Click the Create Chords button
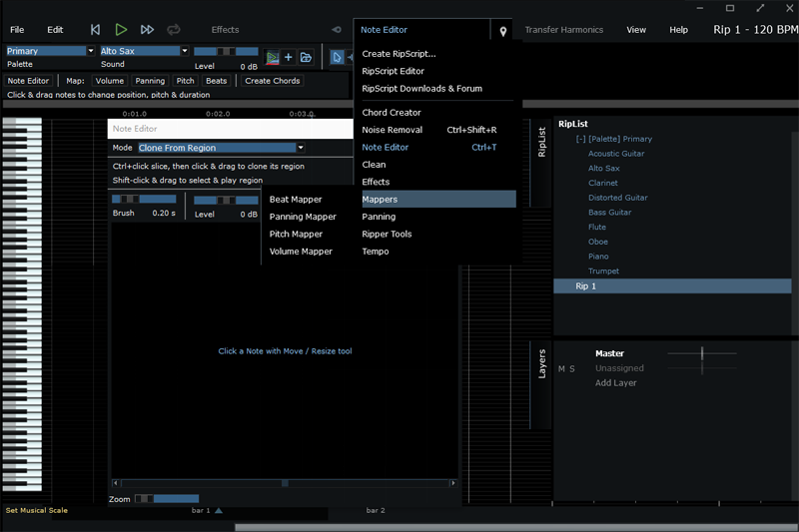Viewport: 799px width, 532px height. pos(272,81)
